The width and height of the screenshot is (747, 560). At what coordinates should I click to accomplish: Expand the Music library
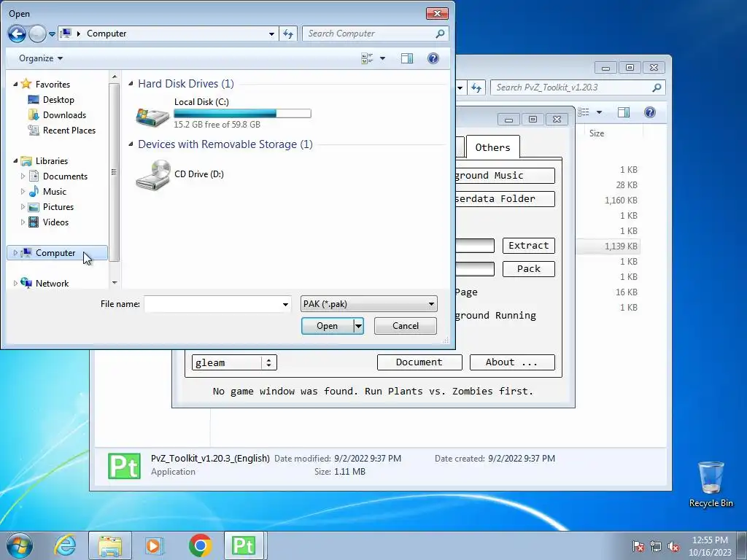coord(23,192)
